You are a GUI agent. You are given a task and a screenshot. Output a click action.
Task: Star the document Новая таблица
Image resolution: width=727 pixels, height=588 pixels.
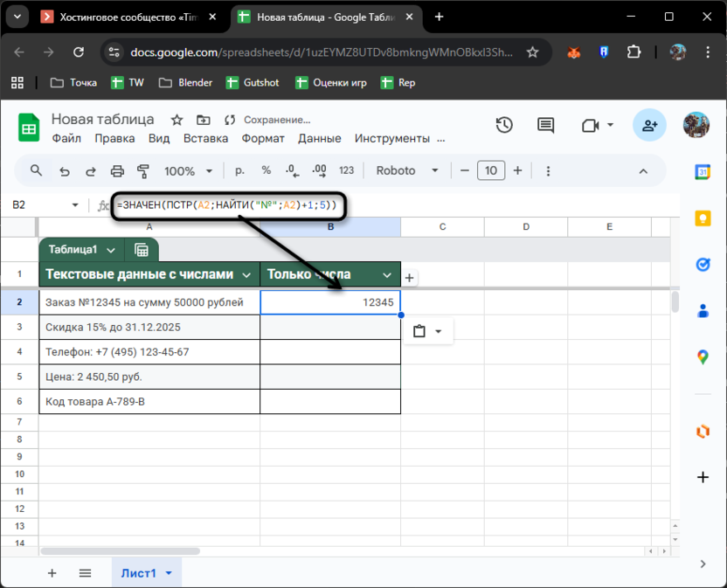click(177, 120)
